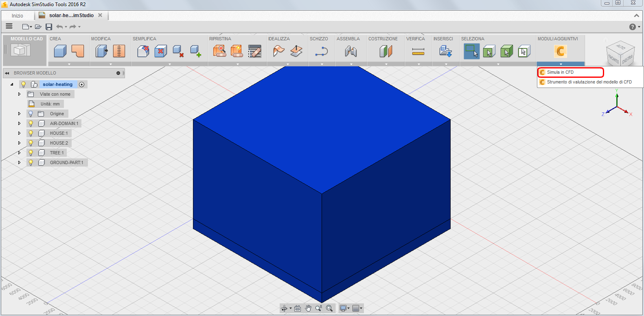Click the orange surface patch tool under CREA

click(x=77, y=51)
